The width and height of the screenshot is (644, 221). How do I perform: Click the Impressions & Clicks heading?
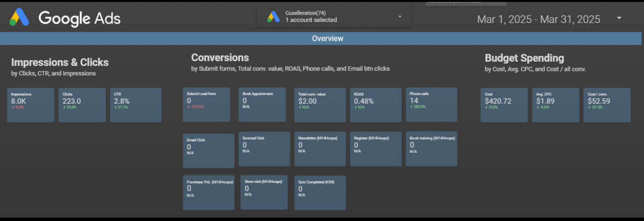click(x=60, y=63)
